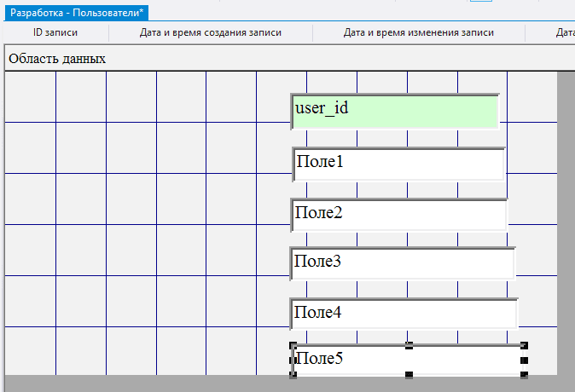The image size is (575, 392).
Task: Click top-center resize handle of Поле5
Action: tap(409, 346)
